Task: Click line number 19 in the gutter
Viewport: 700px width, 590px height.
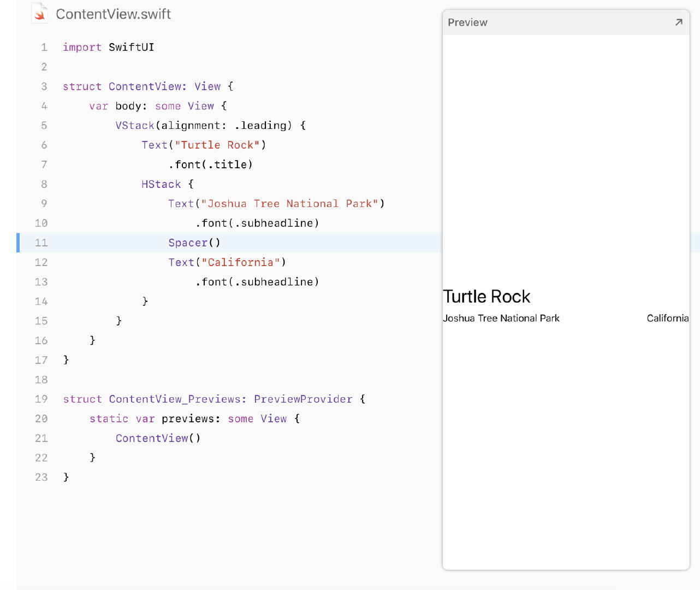Action: 41,399
